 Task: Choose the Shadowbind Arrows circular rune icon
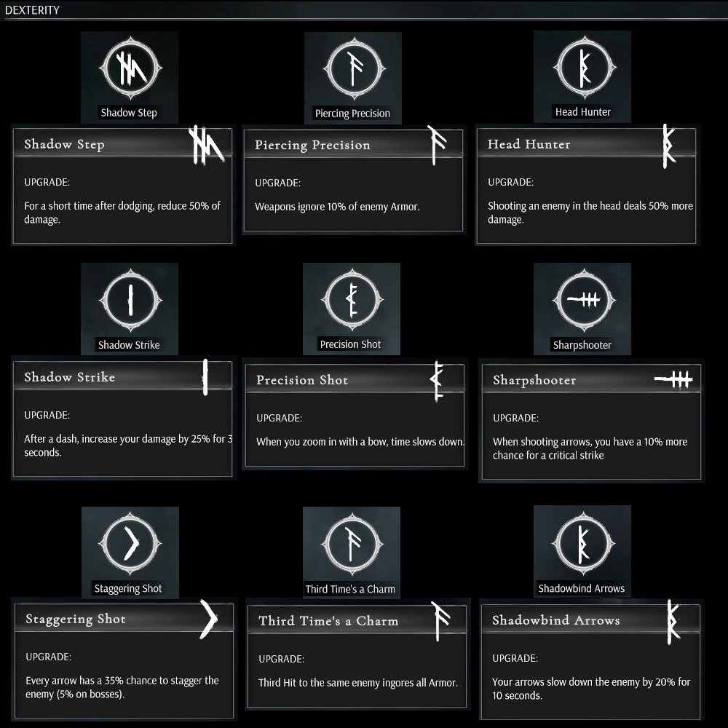coord(582,544)
